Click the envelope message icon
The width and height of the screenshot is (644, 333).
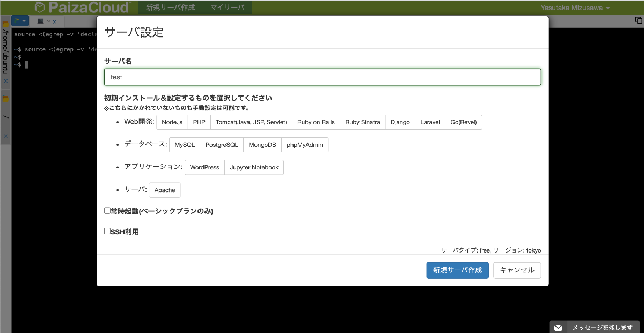(x=558, y=328)
